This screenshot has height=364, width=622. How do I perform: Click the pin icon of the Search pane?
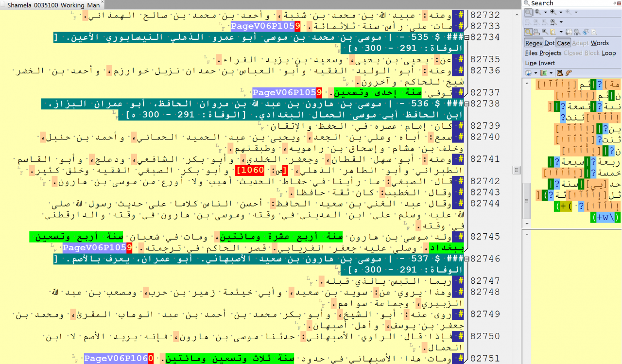614,3
